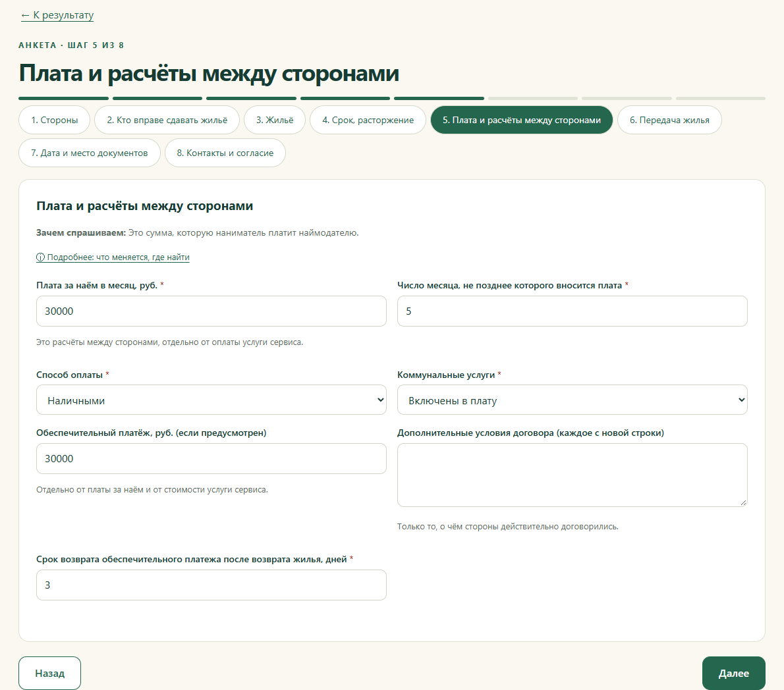Click hint "Отдельно от платы за наём и от стоимости услуги сервиса."
This screenshot has width=784, height=690.
[x=152, y=490]
